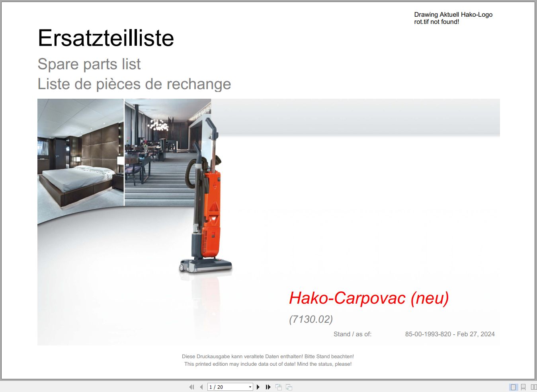
Task: Select two-page facing view mode
Action: click(x=534, y=387)
